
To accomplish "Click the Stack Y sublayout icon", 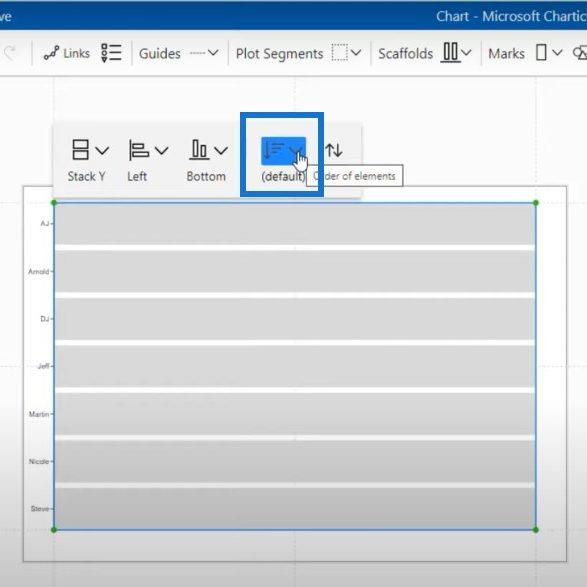I will pyautogui.click(x=80, y=150).
